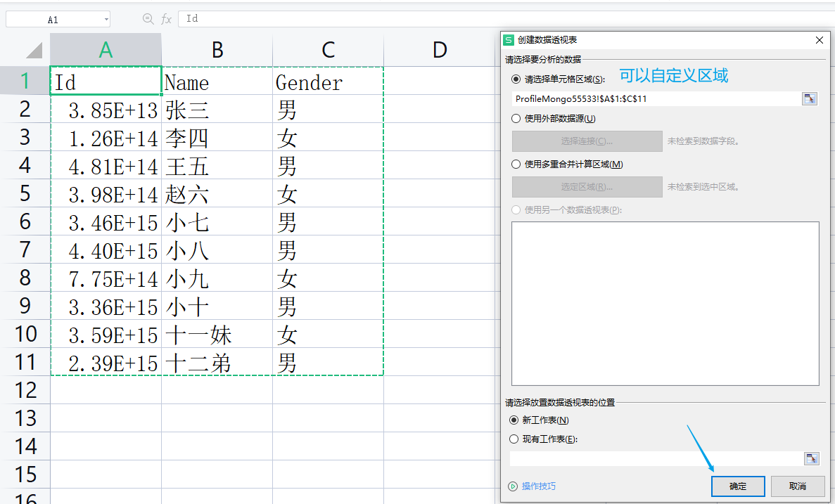This screenshot has height=504, width=835.
Task: Click the name cell 赵六
Action: [x=217, y=193]
